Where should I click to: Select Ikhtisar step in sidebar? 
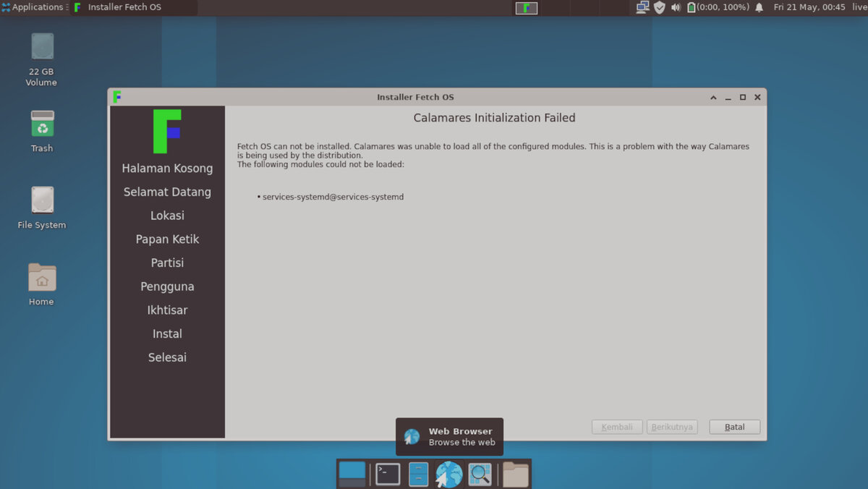point(167,310)
